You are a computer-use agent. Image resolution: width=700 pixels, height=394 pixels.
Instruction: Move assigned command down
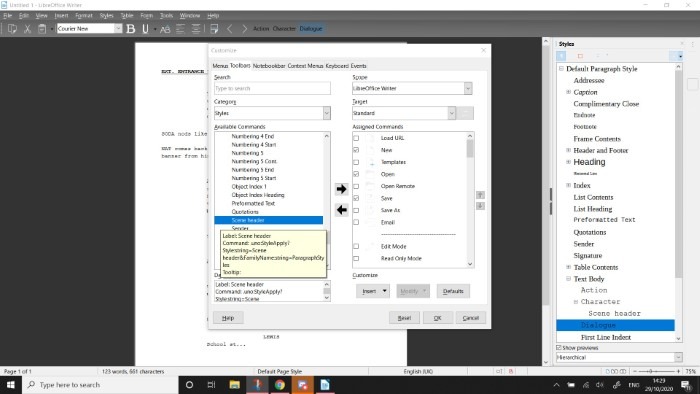[x=480, y=206]
